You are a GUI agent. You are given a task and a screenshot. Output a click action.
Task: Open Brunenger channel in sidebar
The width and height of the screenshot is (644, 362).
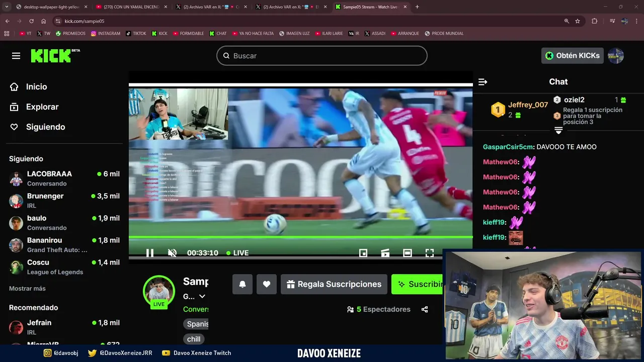[x=64, y=201]
